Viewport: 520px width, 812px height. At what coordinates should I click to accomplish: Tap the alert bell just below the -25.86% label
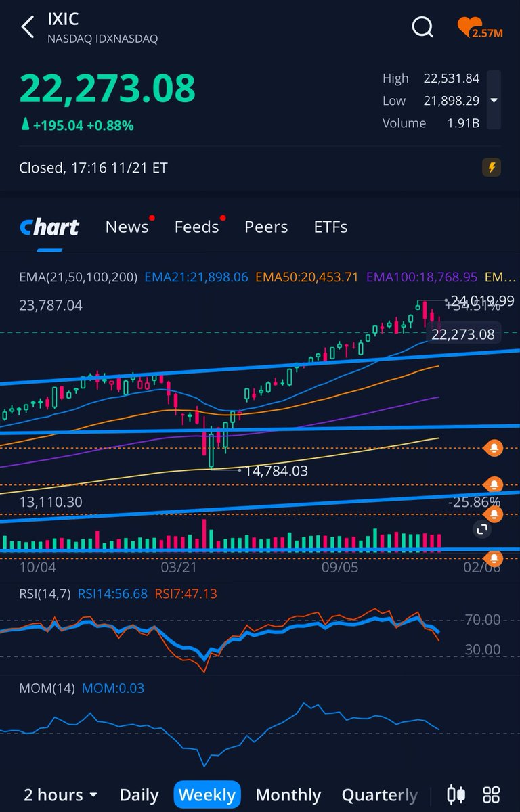click(x=494, y=515)
